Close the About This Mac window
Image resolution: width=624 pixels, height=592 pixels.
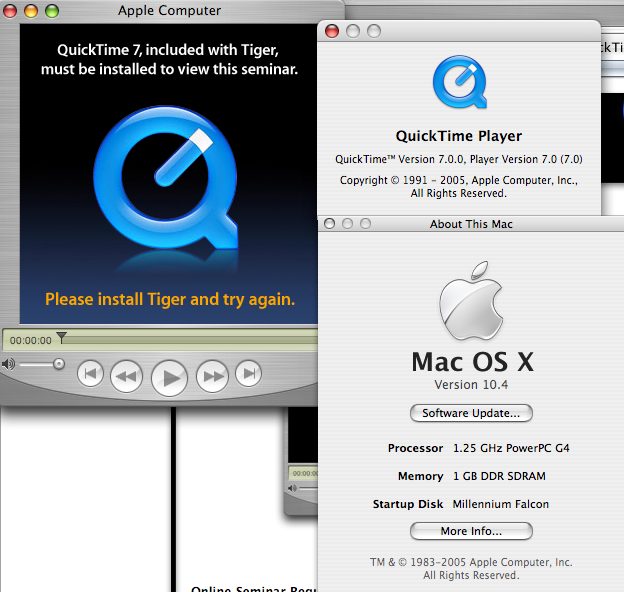click(330, 224)
